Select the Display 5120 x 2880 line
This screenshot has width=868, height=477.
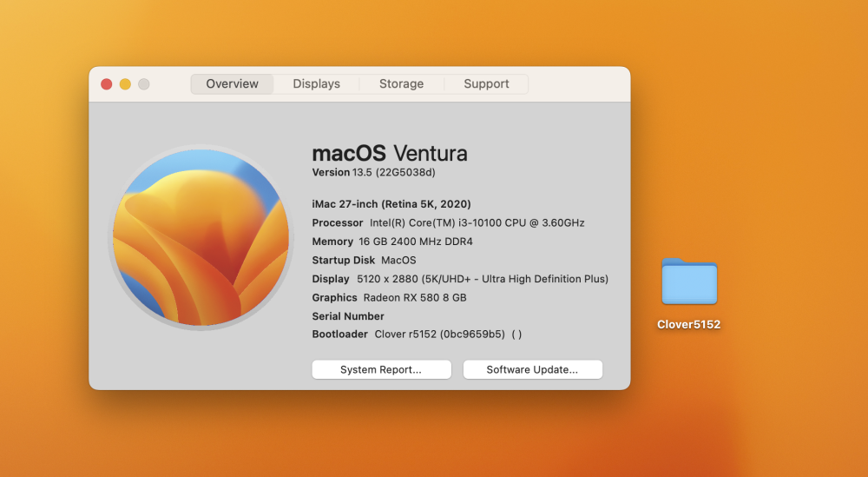tap(460, 279)
